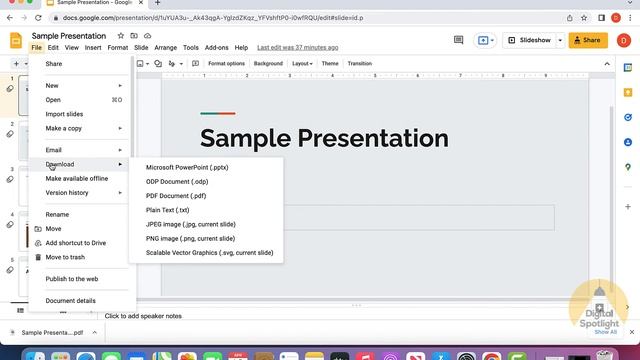Collapse the toolbar with up chevron
Viewport: 640px width, 360px height.
pyautogui.click(x=607, y=64)
